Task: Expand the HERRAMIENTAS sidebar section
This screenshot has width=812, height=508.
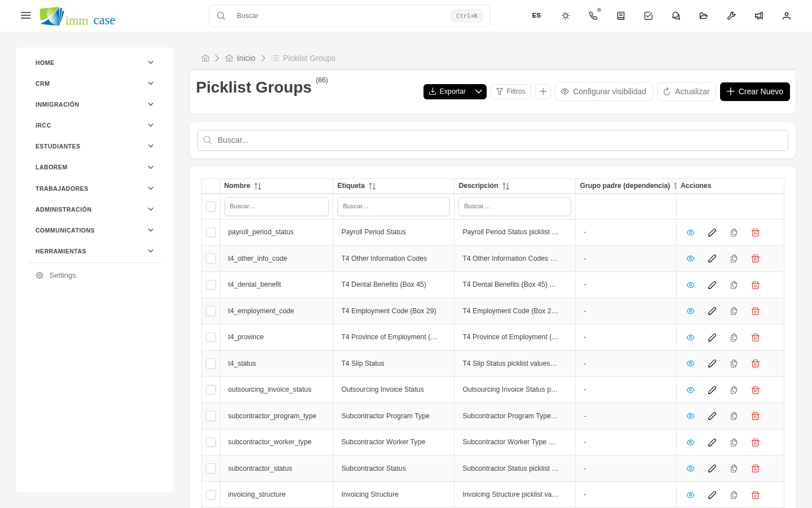Action: tap(95, 251)
